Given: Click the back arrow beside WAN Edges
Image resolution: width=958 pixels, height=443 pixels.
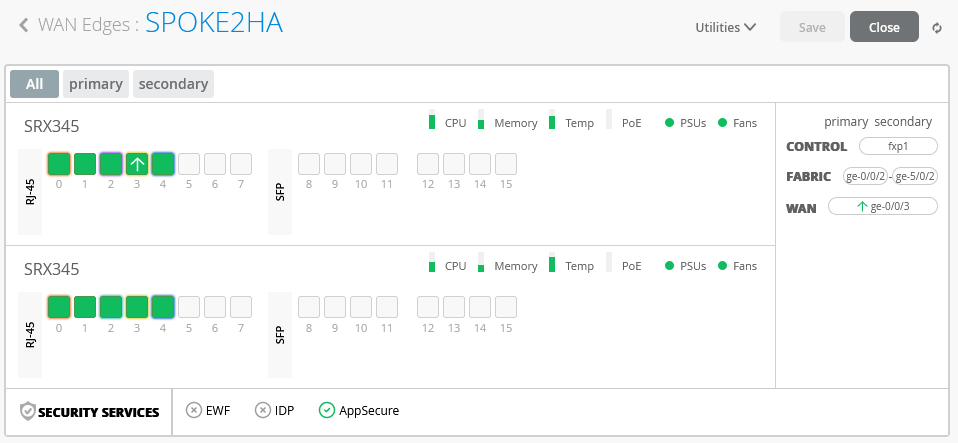Looking at the screenshot, I should (23, 25).
